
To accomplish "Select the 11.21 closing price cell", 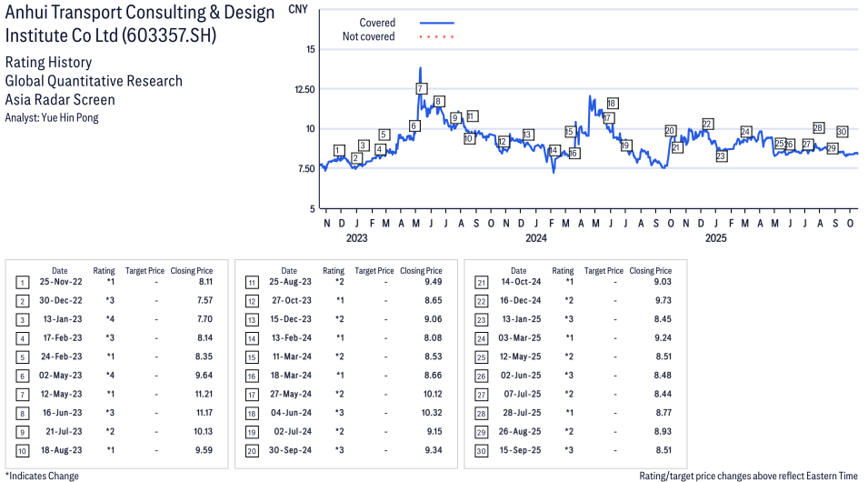I will (202, 394).
